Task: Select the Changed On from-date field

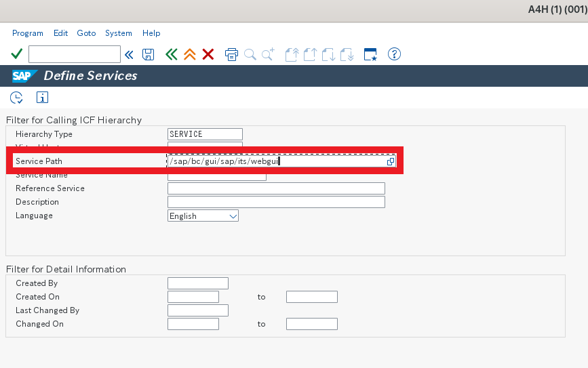Action: (193, 324)
